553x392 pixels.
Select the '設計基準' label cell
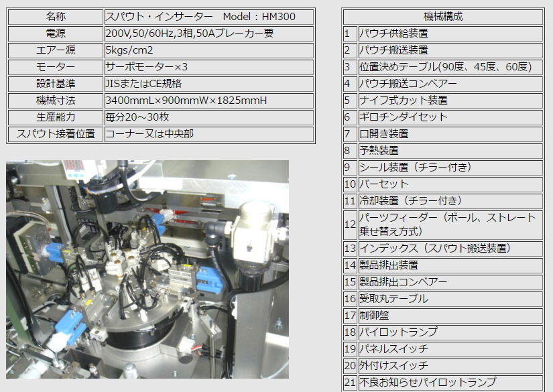[56, 84]
